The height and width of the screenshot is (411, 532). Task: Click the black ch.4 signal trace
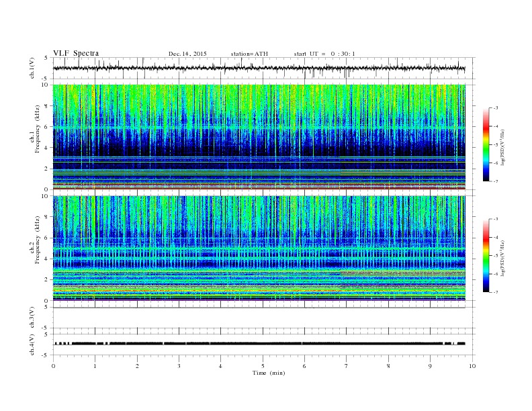(x=259, y=344)
